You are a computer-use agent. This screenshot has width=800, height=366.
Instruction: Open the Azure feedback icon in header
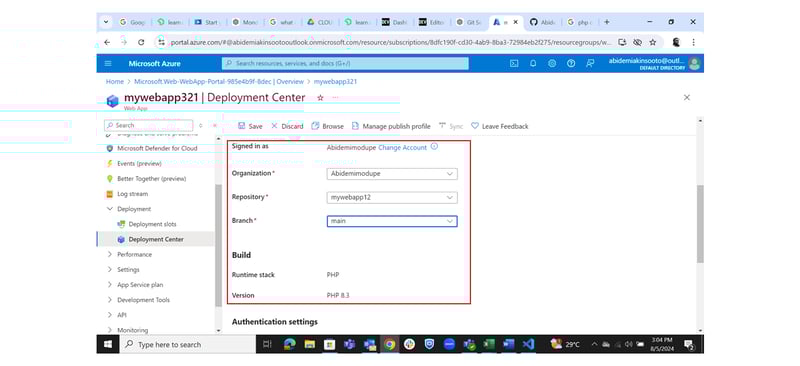[590, 63]
